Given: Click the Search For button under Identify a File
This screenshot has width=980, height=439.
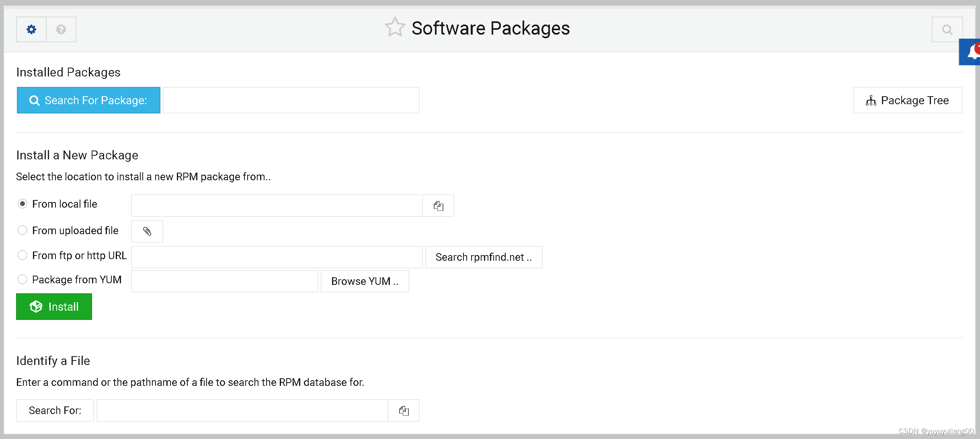Looking at the screenshot, I should tap(55, 410).
